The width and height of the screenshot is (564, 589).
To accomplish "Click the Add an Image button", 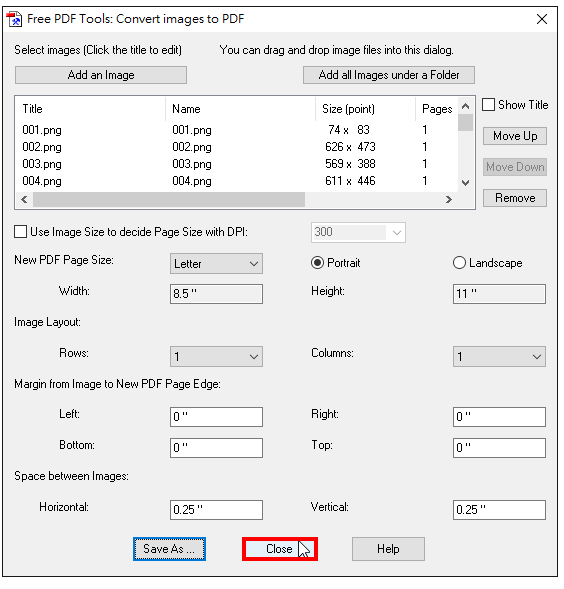I will pos(101,75).
